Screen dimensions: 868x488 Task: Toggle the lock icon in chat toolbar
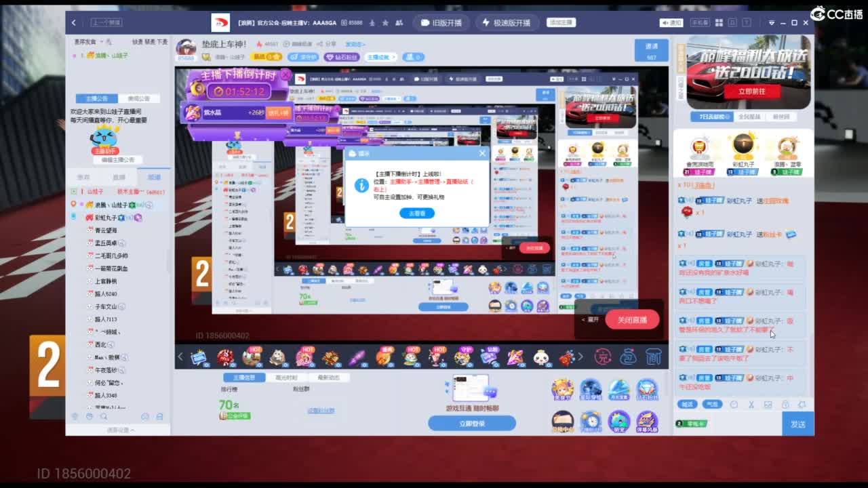785,405
